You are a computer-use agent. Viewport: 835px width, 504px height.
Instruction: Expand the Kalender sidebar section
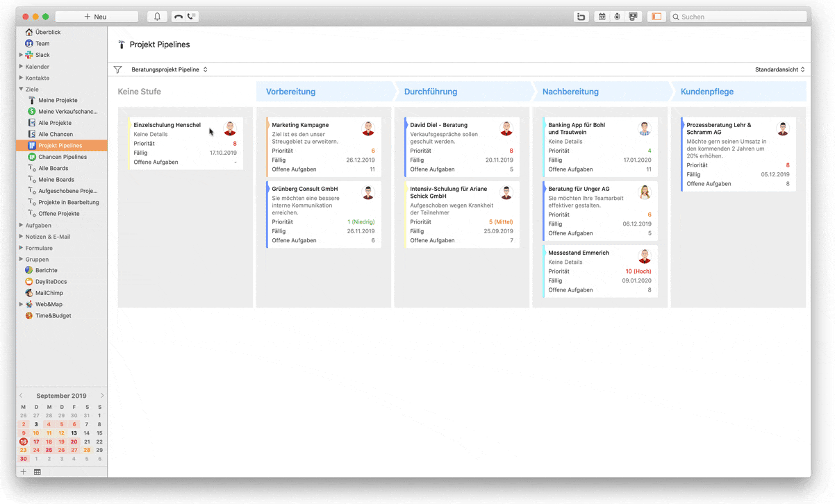(x=22, y=67)
